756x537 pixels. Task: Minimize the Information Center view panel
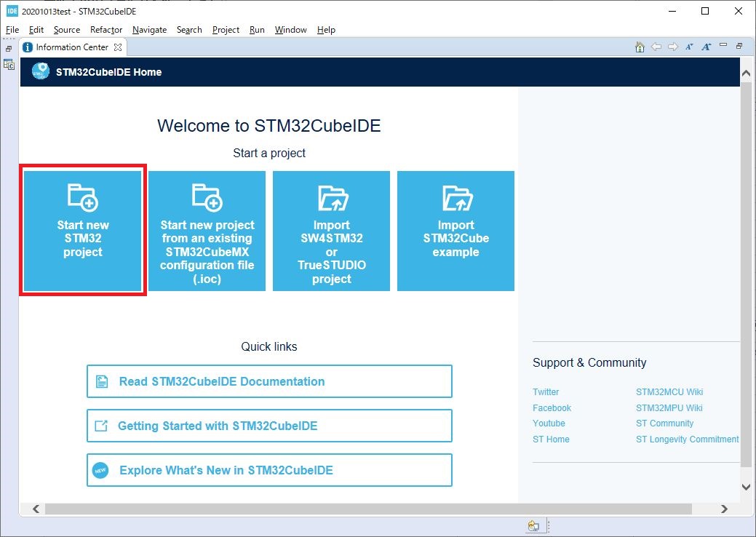723,46
